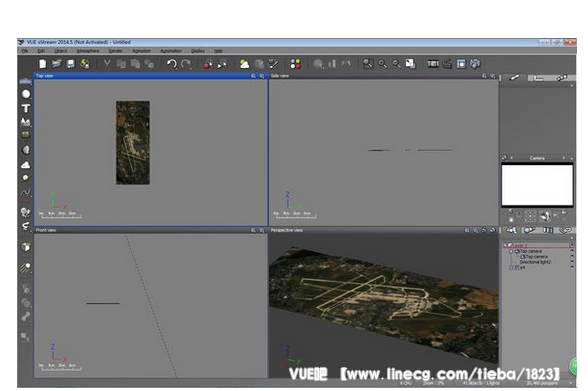Toggle visibility marker beside Directional light2
588x391 pixels.
tap(572, 262)
